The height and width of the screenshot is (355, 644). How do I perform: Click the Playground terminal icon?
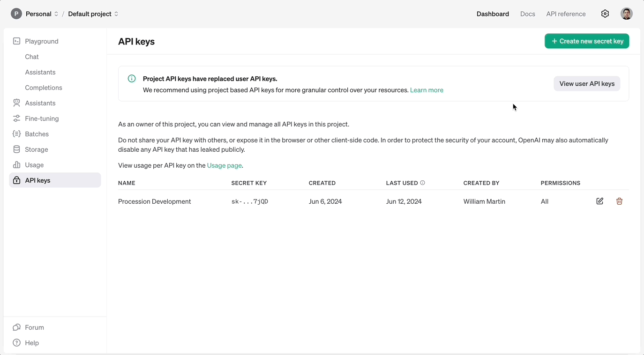pyautogui.click(x=16, y=41)
